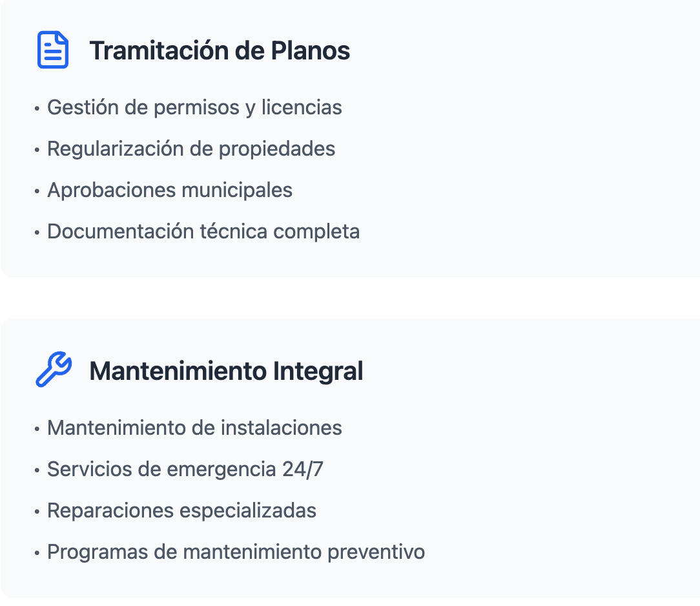The height and width of the screenshot is (606, 700).
Task: Click the bullet before Programas de mantenimiento
Action: coord(37,552)
